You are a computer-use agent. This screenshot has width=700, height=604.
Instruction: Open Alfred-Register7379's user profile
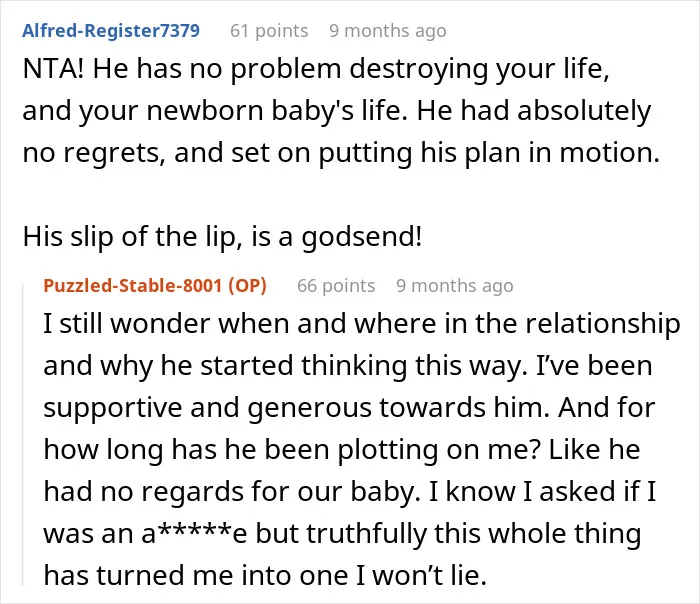111,31
